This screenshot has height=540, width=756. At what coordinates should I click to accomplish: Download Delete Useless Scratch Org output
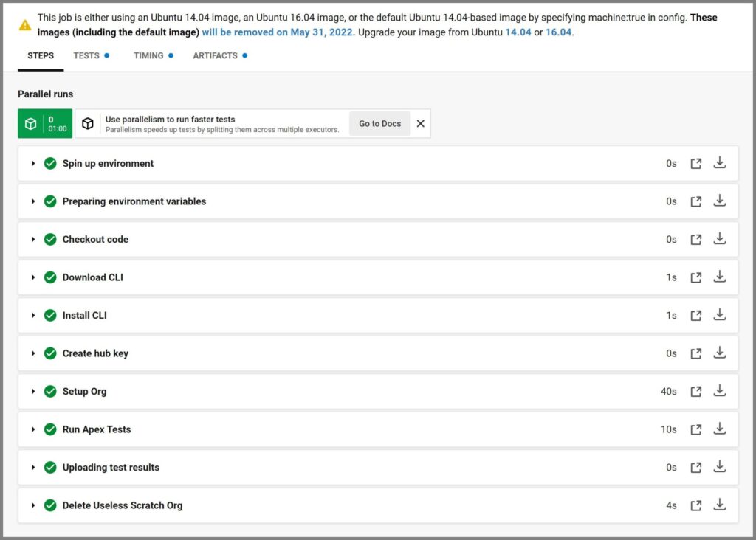click(x=720, y=505)
